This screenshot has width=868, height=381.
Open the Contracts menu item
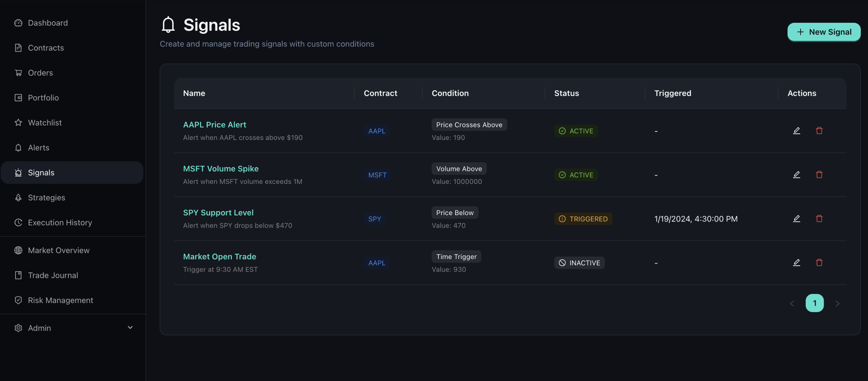72,48
